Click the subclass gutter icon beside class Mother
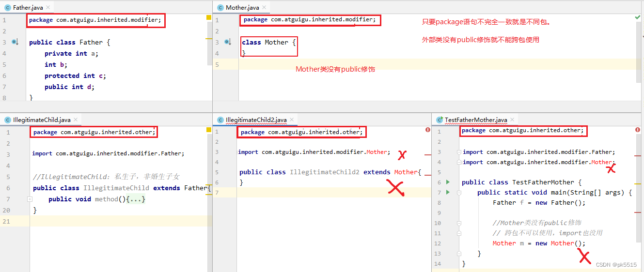 [x=228, y=42]
